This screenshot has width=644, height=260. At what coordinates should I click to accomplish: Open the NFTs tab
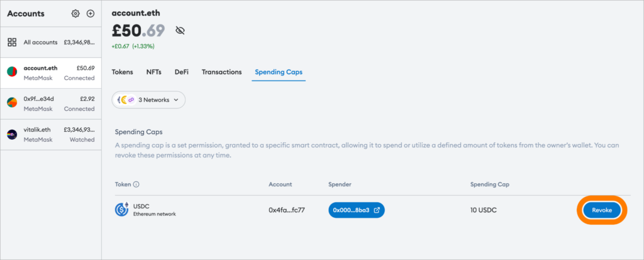click(153, 72)
